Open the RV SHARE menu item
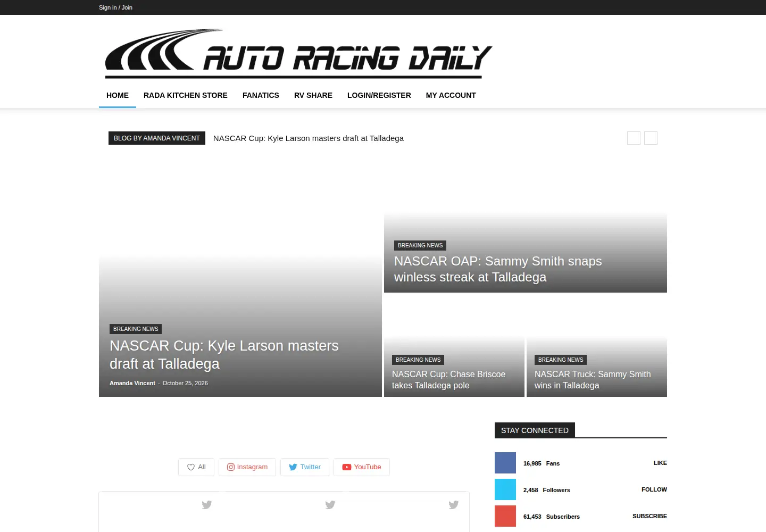The height and width of the screenshot is (532, 766). [313, 95]
